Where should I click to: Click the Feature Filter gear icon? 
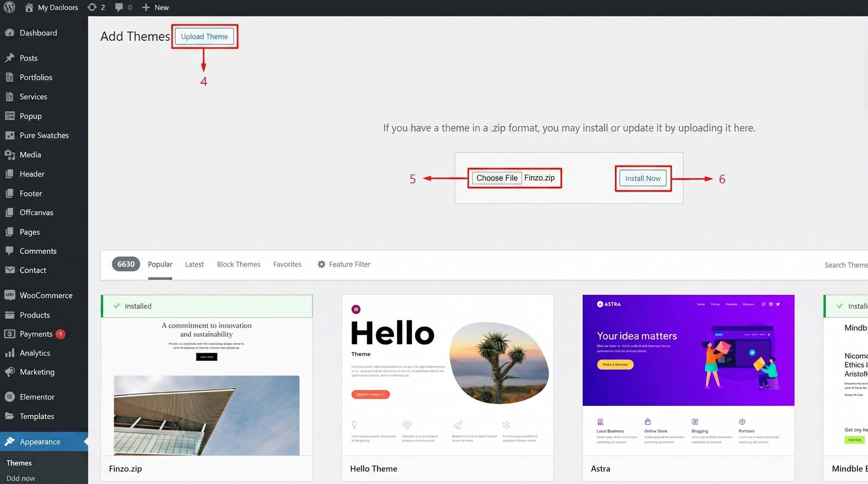[321, 264]
